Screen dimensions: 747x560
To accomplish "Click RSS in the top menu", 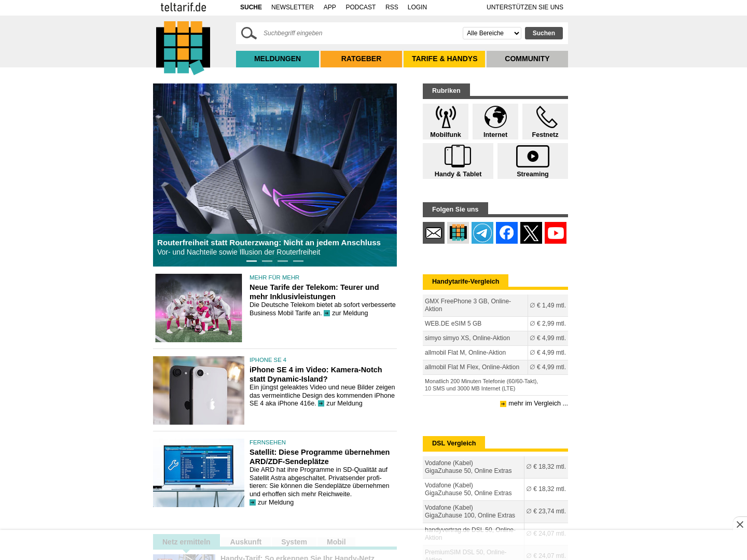I will pyautogui.click(x=392, y=7).
